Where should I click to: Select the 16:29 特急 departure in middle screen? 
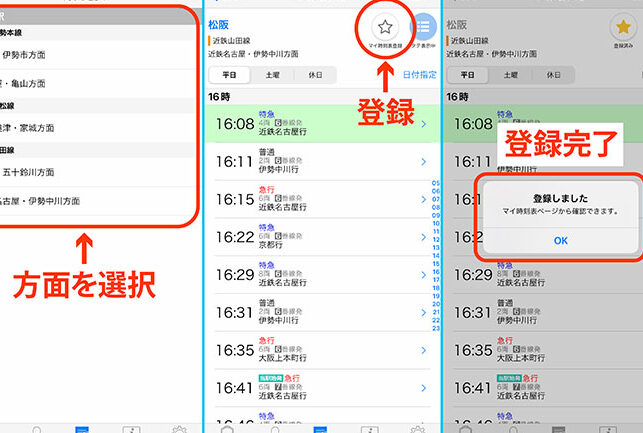pos(323,275)
